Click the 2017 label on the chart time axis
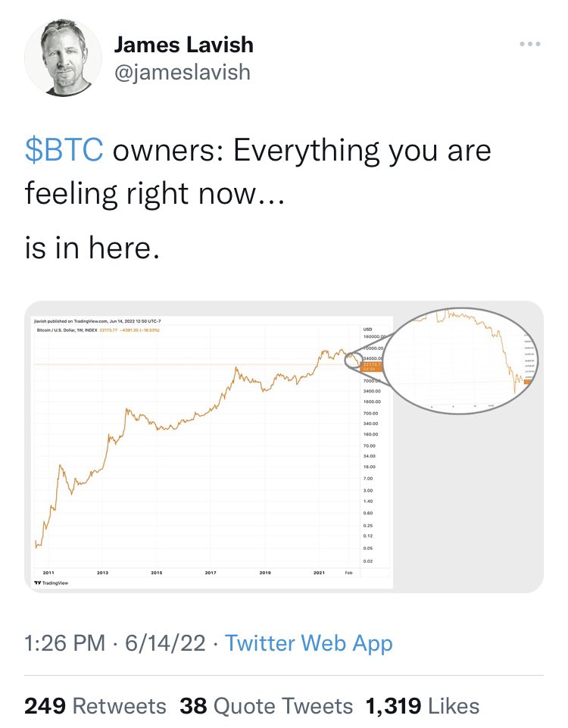Viewport: 568px width, 728px height. (x=211, y=573)
